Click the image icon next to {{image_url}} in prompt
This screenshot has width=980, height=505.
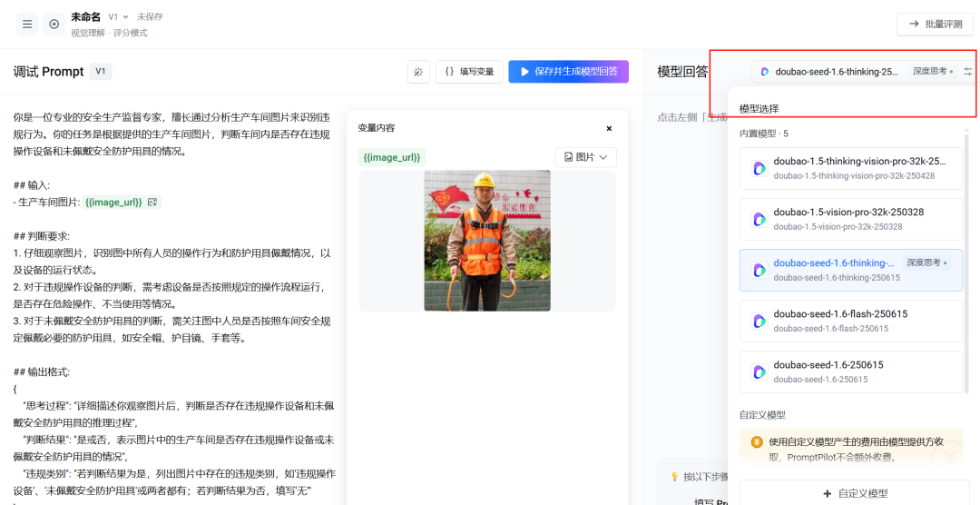point(152,202)
